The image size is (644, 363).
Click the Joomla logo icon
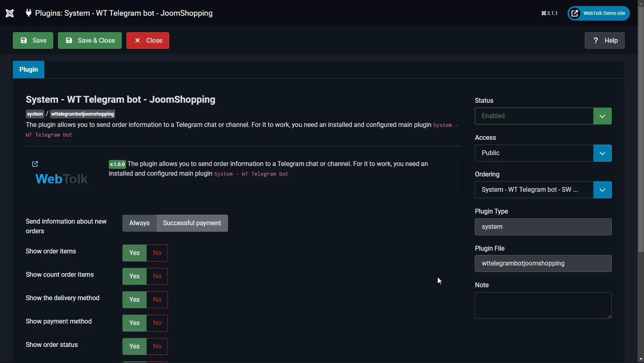click(x=10, y=13)
